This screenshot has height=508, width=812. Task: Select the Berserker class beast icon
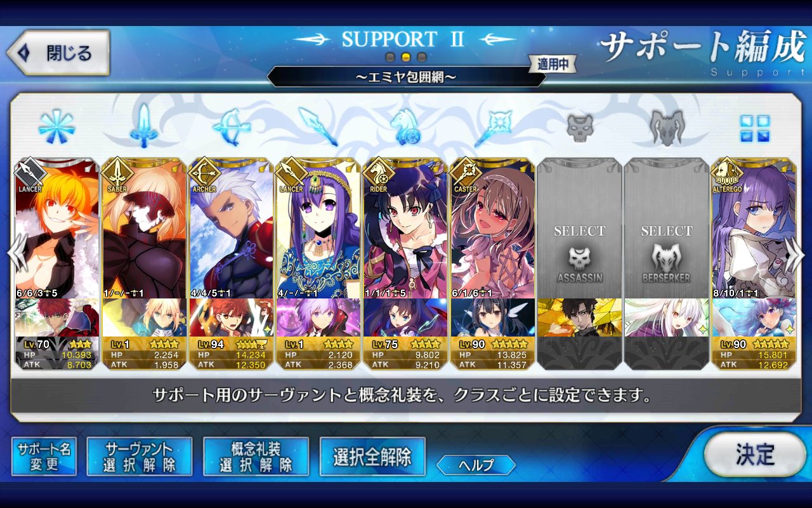point(667,127)
